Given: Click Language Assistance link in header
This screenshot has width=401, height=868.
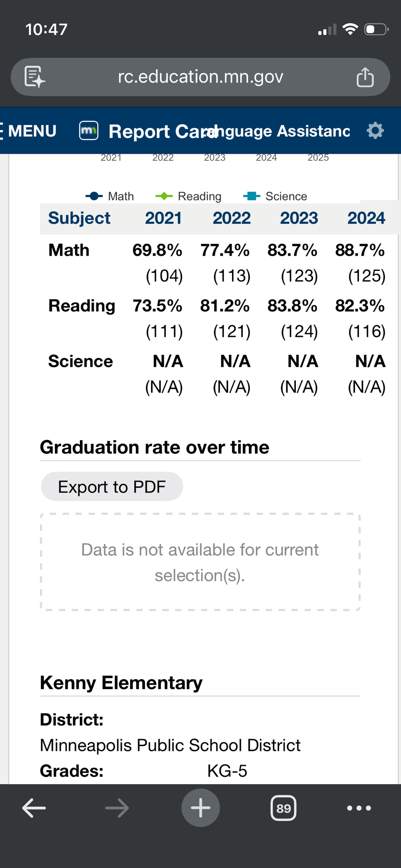Looking at the screenshot, I should pos(282,131).
